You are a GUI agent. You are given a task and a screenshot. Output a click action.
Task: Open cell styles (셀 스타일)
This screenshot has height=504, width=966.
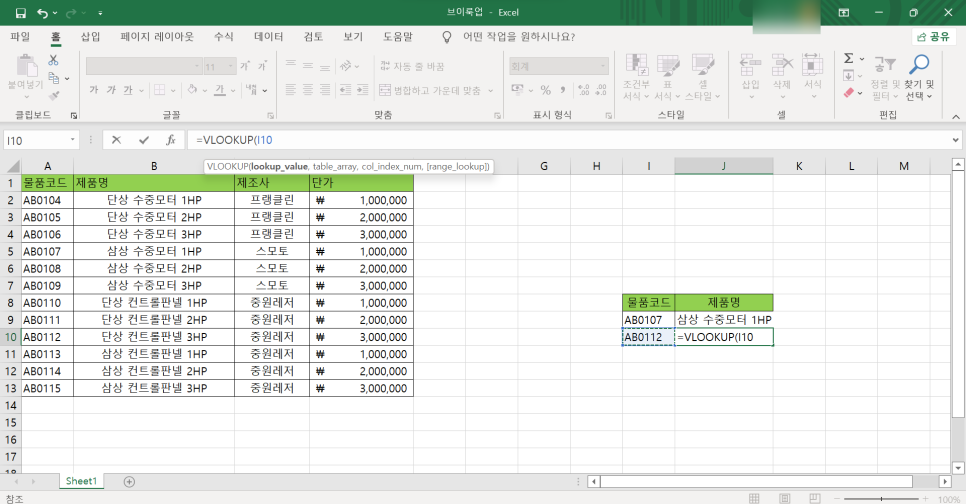click(x=702, y=77)
